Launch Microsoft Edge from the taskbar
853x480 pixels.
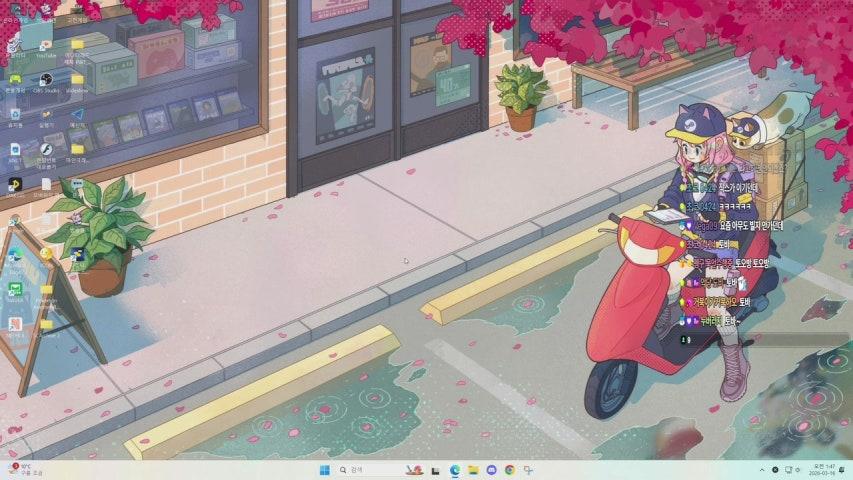pos(454,470)
